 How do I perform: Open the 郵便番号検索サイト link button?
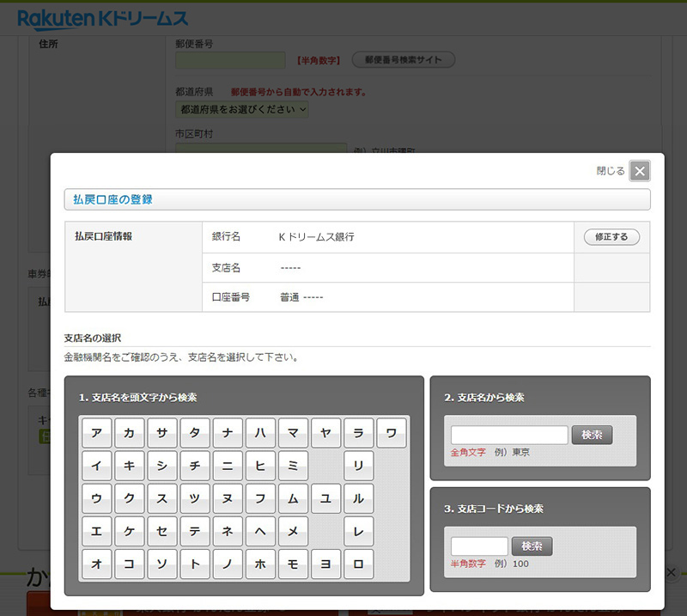pyautogui.click(x=404, y=59)
